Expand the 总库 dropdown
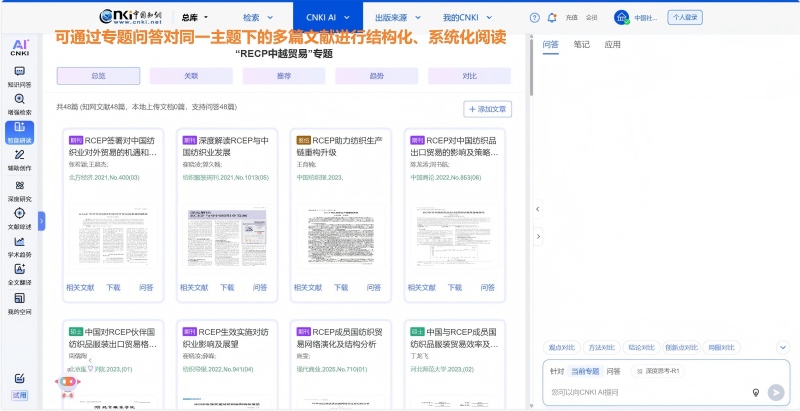800x411 pixels. [x=194, y=17]
